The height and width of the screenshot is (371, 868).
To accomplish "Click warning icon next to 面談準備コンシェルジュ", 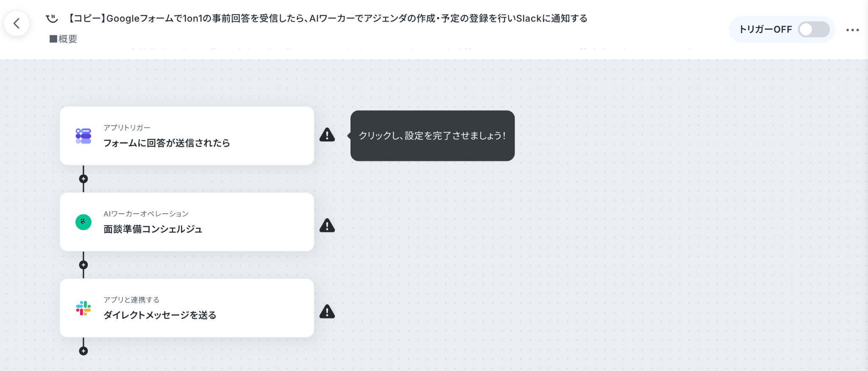I will coord(327,225).
